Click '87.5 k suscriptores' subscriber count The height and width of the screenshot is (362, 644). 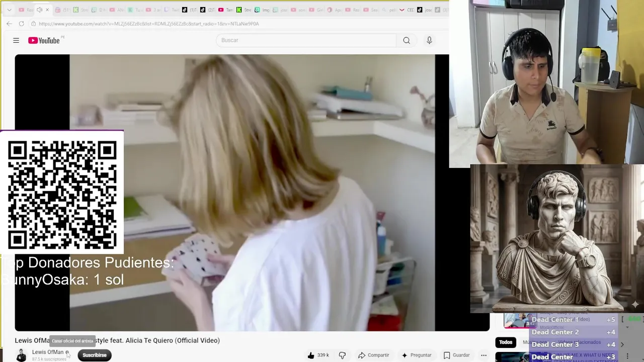49,359
